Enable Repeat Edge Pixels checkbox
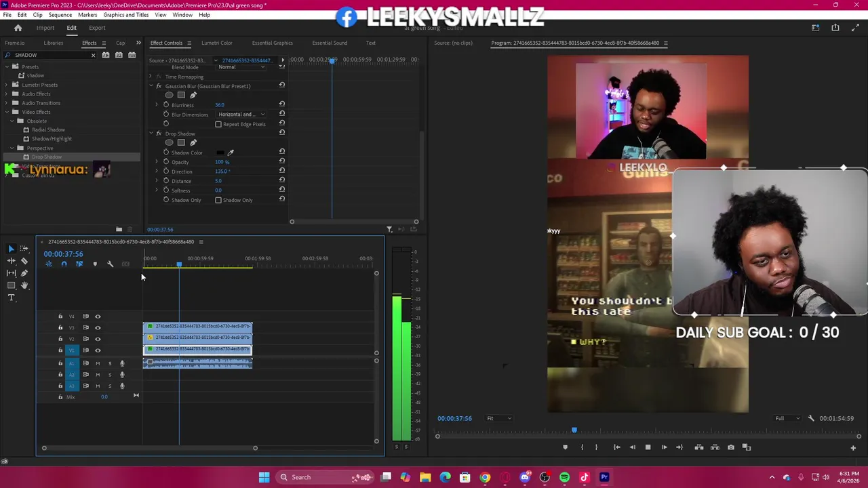Viewport: 868px width, 488px height. pos(218,124)
